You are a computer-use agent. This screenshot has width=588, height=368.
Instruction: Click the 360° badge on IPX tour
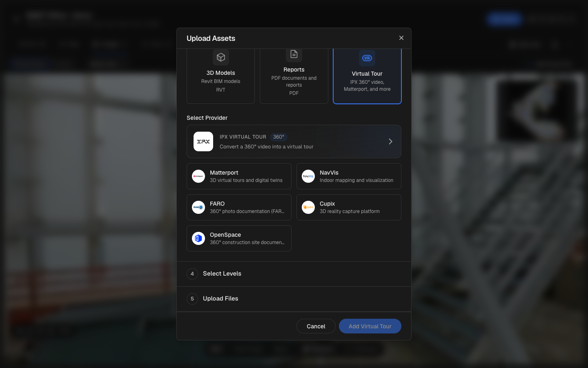point(278,137)
